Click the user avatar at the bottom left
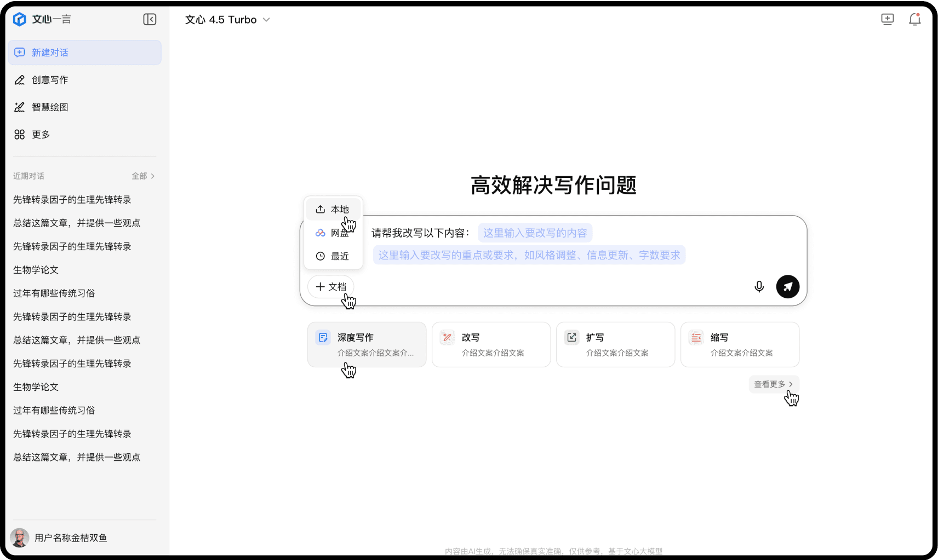The width and height of the screenshot is (938, 560). (x=20, y=538)
